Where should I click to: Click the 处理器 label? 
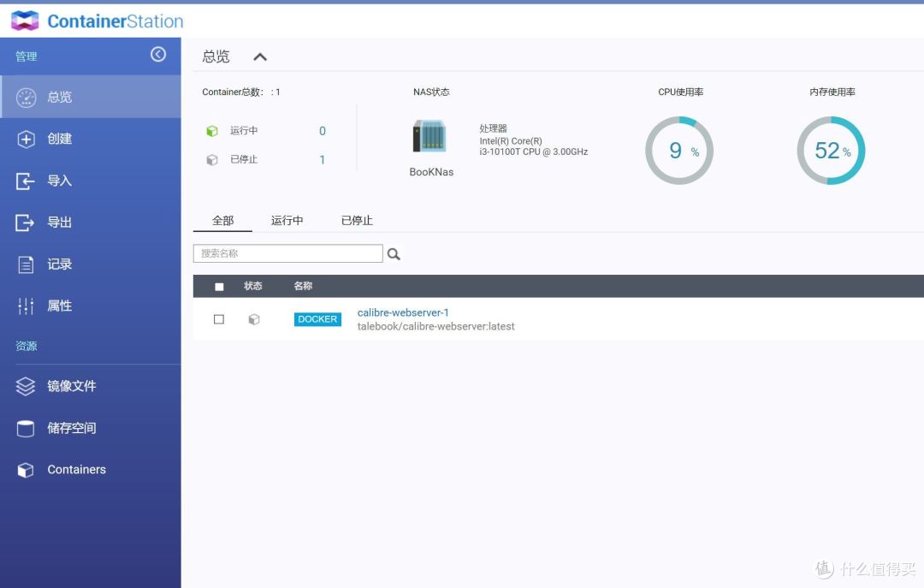[x=494, y=128]
